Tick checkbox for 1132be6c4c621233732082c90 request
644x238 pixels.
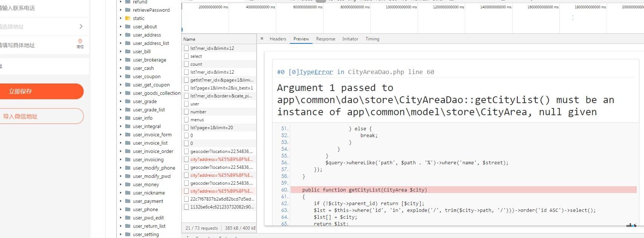click(186, 207)
